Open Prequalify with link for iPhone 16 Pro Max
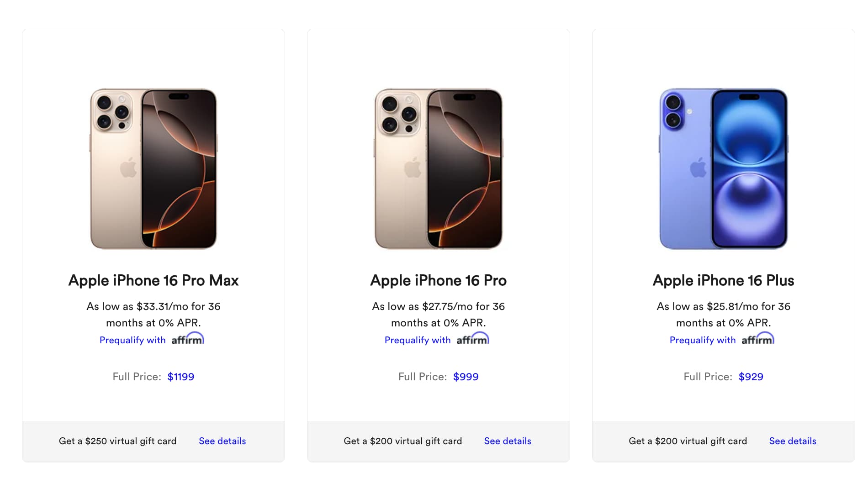This screenshot has height=483, width=868. 132,340
